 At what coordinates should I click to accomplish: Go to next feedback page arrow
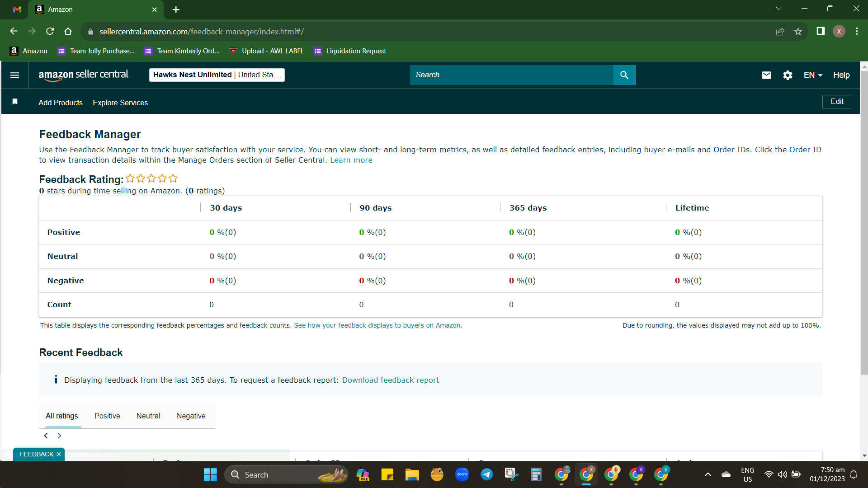[x=59, y=436]
